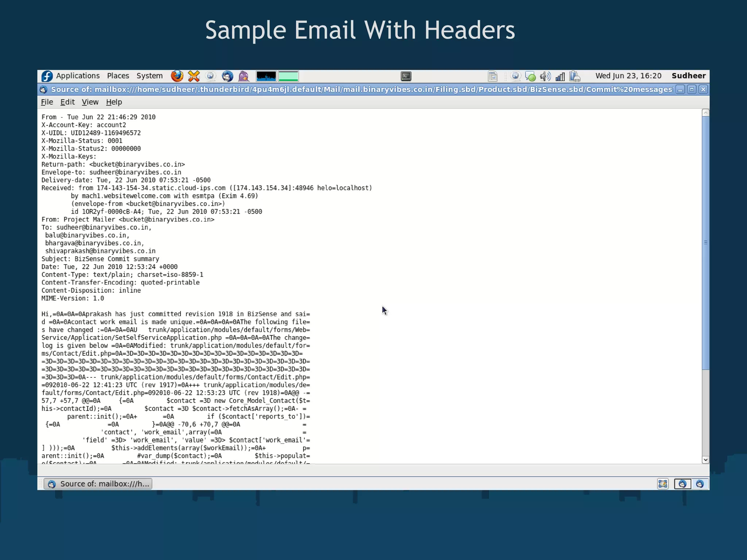Open the Help menu
747x560 pixels.
[x=114, y=102]
